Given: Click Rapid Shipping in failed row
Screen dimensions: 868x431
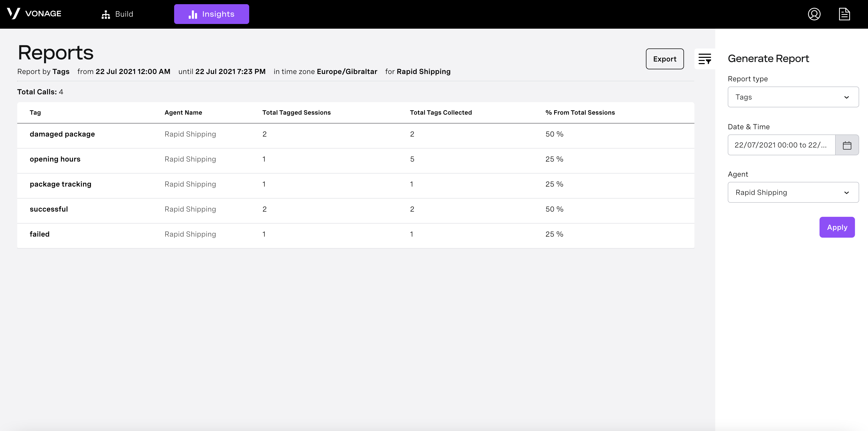Looking at the screenshot, I should 190,234.
